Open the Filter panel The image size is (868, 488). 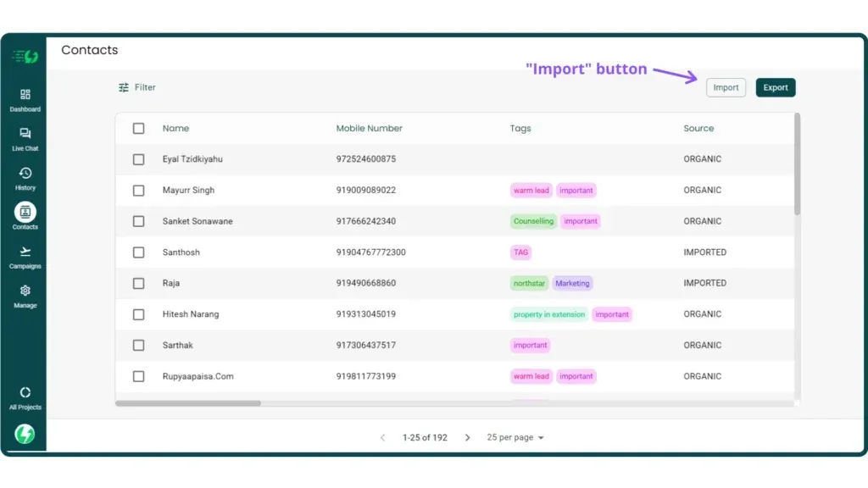click(136, 87)
